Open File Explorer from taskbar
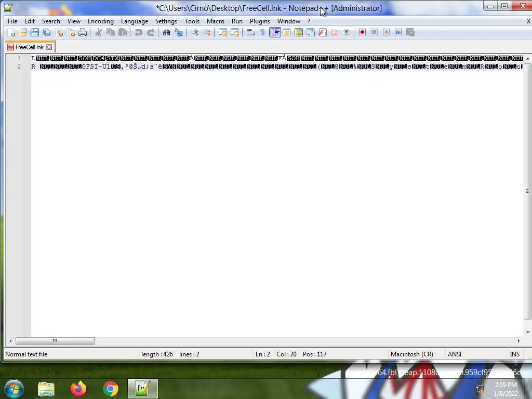 coord(46,389)
